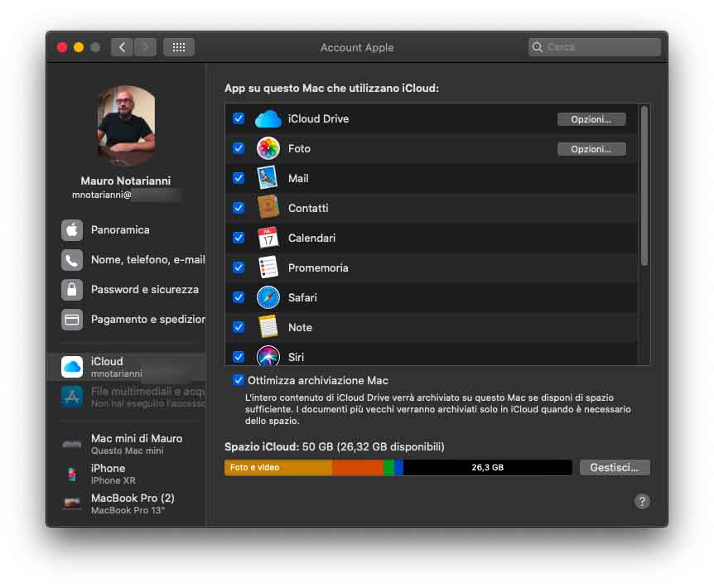Click the Cerca search field
The image size is (714, 588).
(594, 47)
